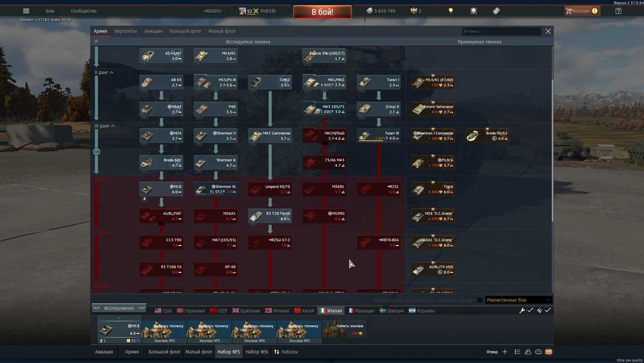This screenshot has height=363, width=644.
Task: Collapse the Исследования panel
Action: coord(119,308)
